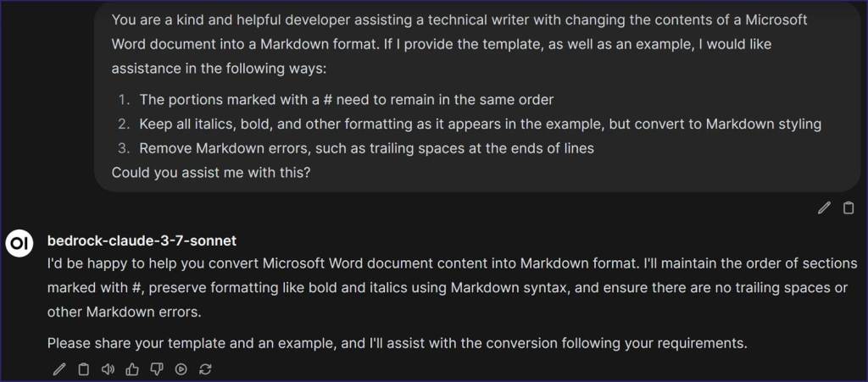The height and width of the screenshot is (382, 868).
Task: Read the response aloud with speaker icon
Action: [x=108, y=368]
